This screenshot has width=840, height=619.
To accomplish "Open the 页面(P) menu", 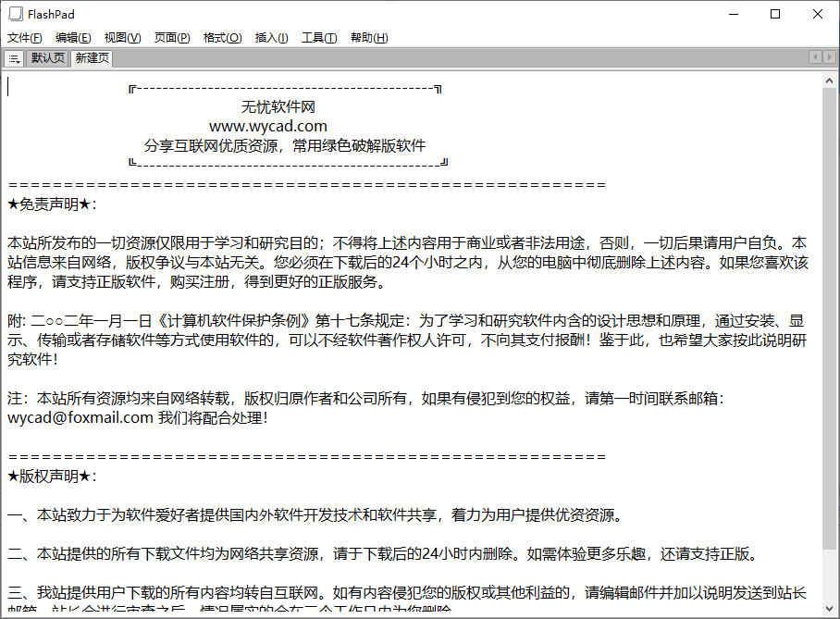I will 172,38.
